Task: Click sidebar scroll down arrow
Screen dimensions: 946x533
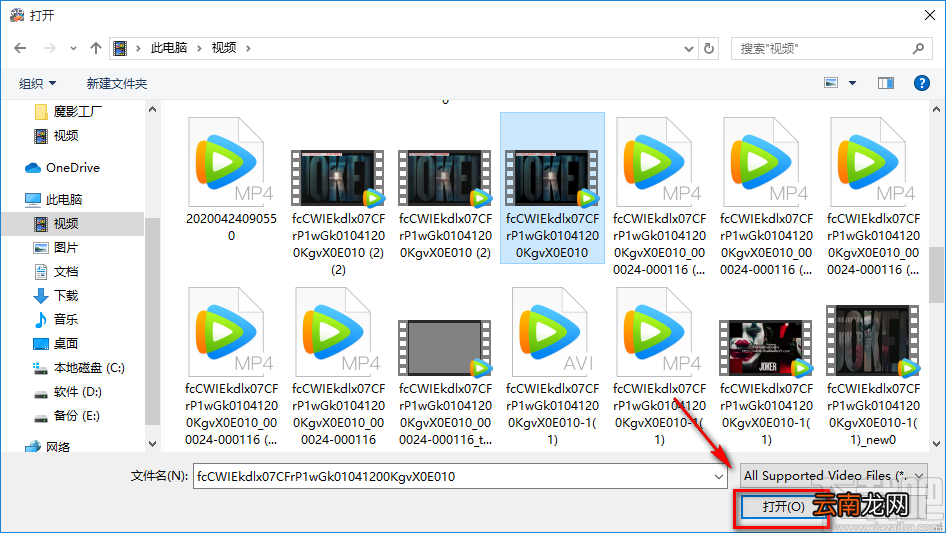Action: [152, 444]
